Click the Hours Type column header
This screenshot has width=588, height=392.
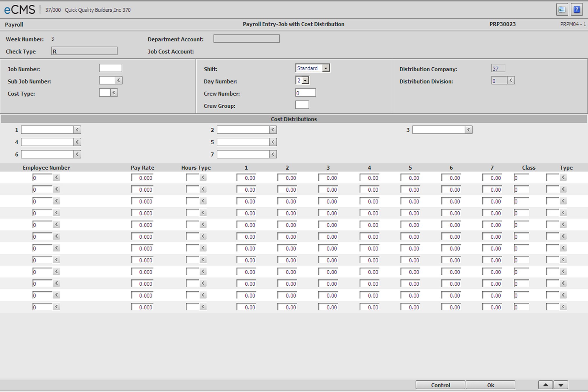196,168
